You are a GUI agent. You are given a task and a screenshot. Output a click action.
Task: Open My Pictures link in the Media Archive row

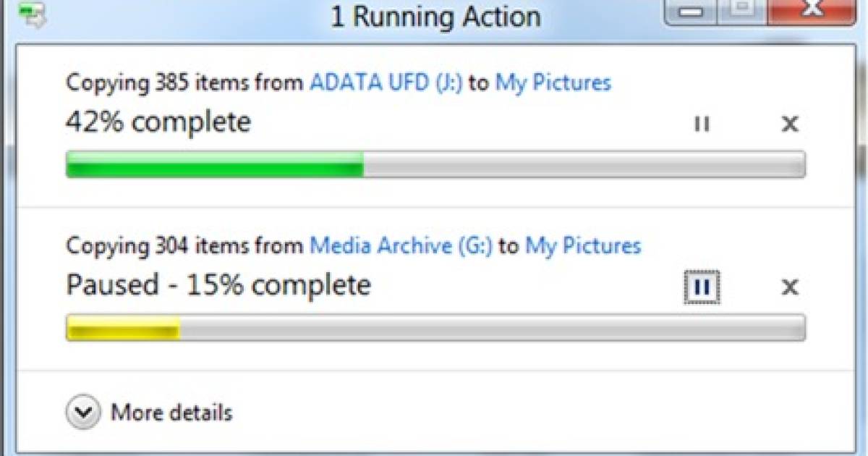pyautogui.click(x=583, y=246)
